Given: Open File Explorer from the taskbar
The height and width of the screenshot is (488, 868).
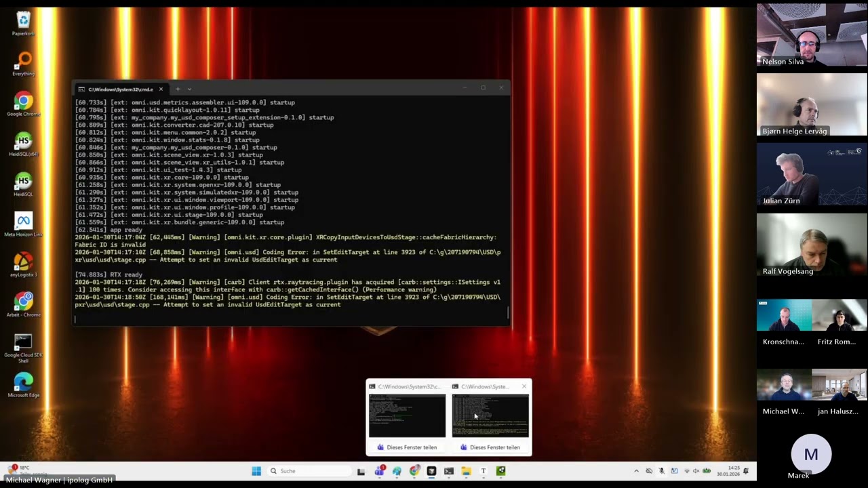Looking at the screenshot, I should coord(467,471).
